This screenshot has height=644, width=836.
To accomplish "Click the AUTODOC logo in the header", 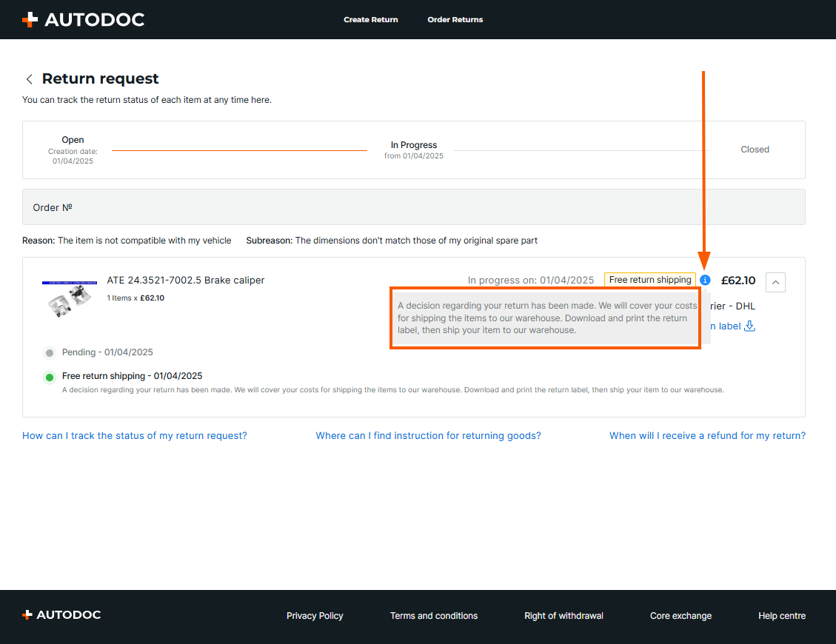I will tap(83, 19).
